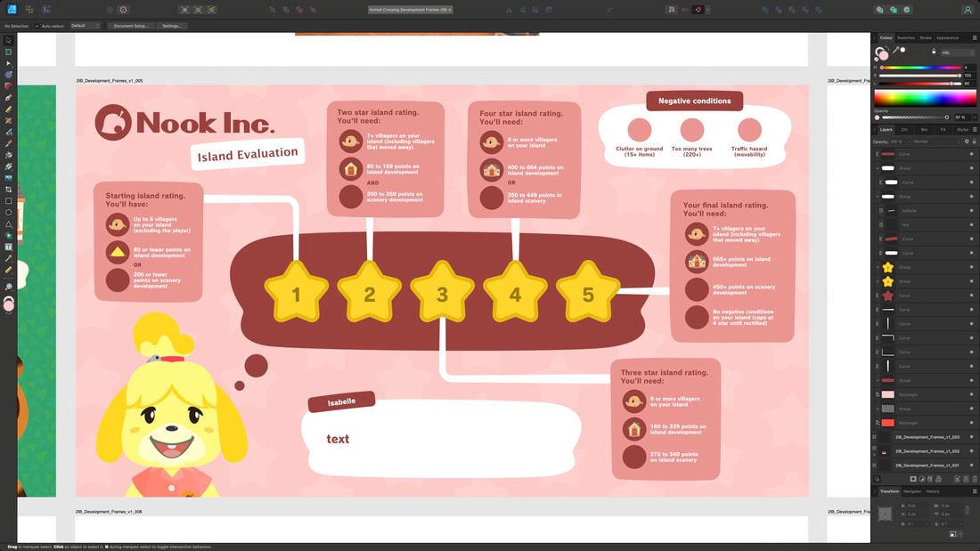Select the Frame Text tool
The width and height of the screenshot is (980, 551).
[8, 247]
